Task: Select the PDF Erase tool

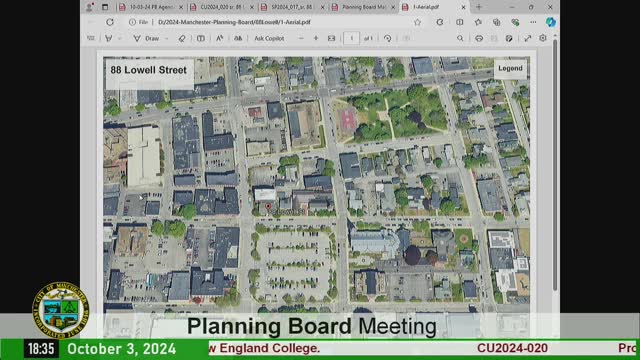Action: point(182,38)
